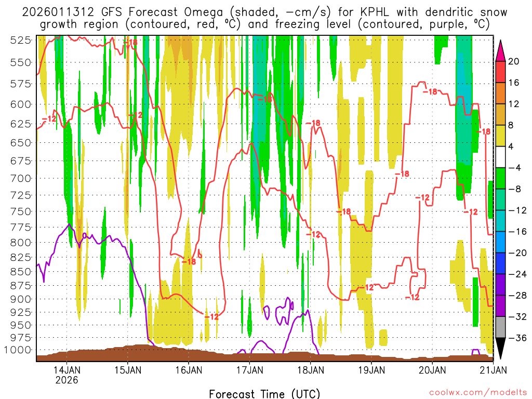Click the 550 pressure level label
532x399 pixels.
(x=21, y=62)
